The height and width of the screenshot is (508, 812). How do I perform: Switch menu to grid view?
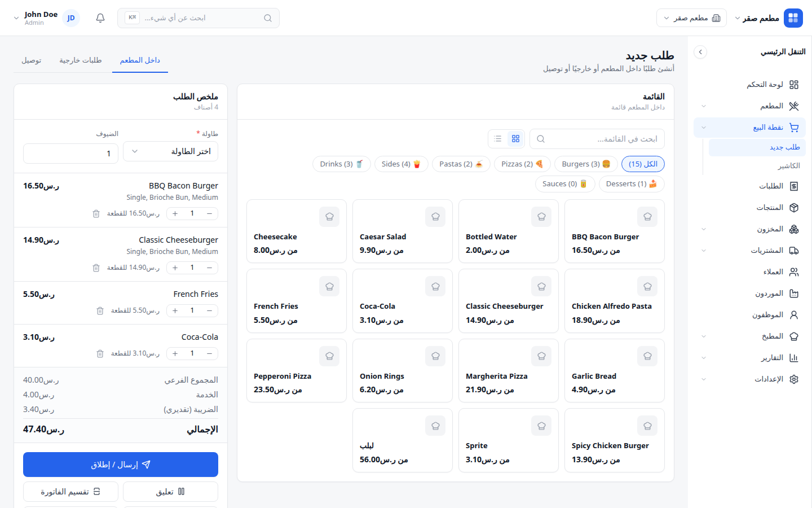point(515,139)
